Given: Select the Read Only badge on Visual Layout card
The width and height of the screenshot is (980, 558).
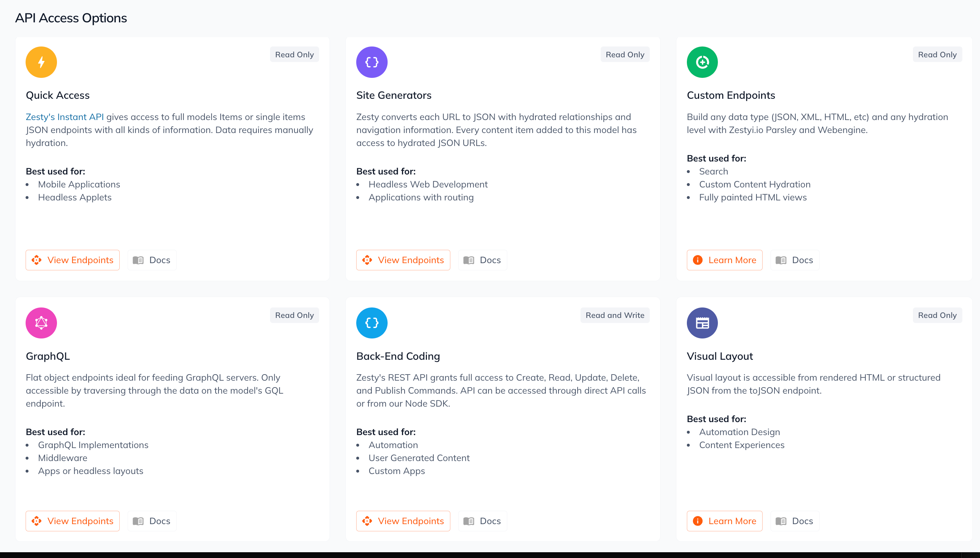Looking at the screenshot, I should pyautogui.click(x=937, y=315).
